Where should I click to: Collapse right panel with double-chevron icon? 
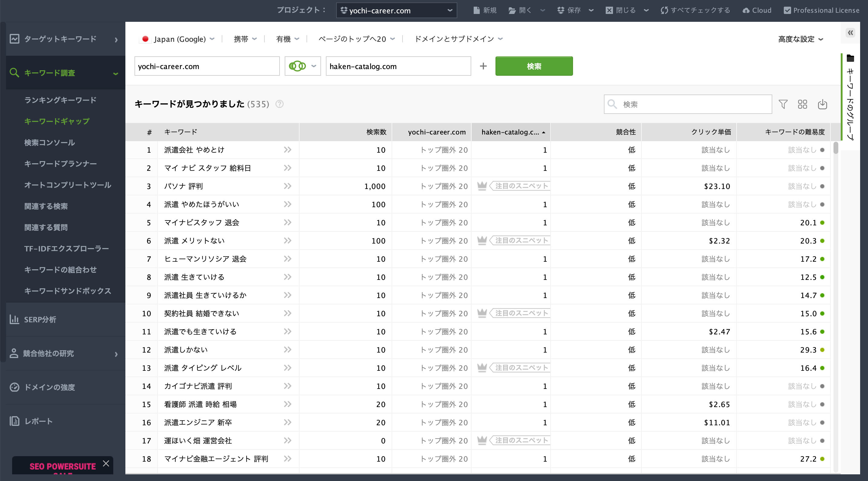850,33
